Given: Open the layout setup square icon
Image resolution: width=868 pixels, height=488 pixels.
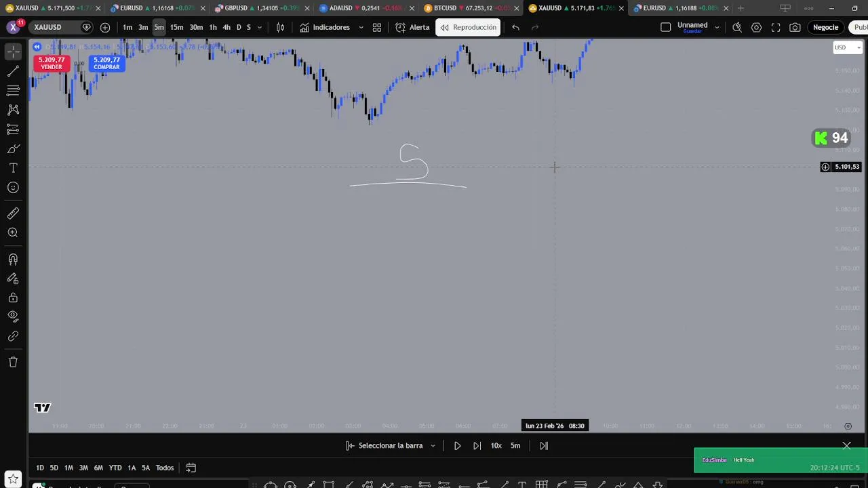Looking at the screenshot, I should [665, 27].
